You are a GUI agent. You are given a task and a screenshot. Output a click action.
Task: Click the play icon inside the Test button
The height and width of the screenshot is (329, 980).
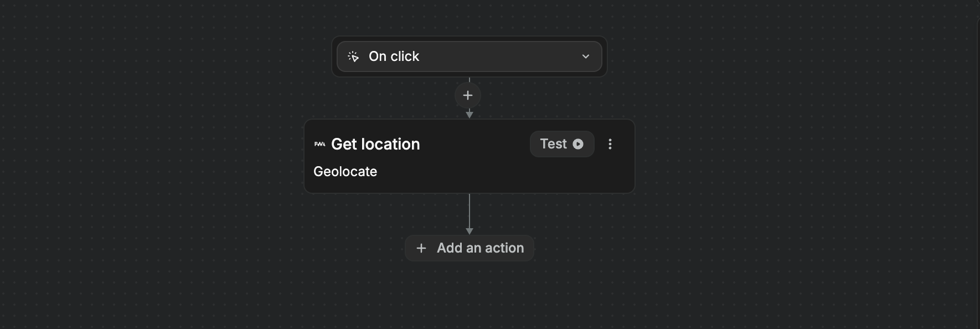(x=578, y=144)
